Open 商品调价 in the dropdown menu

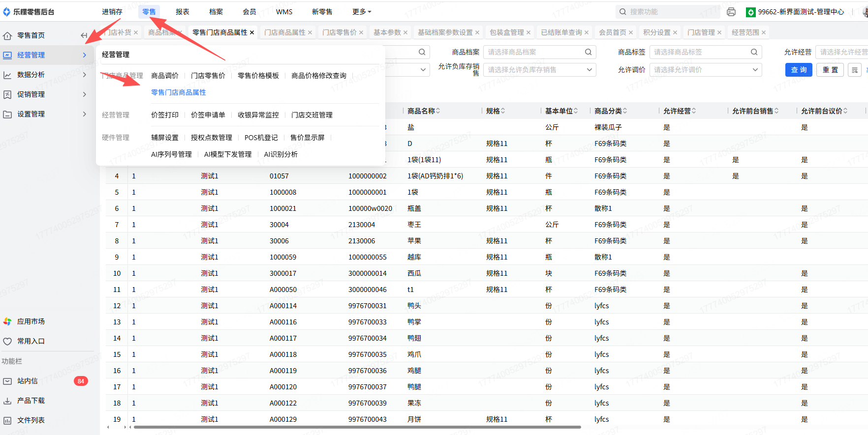click(x=165, y=76)
